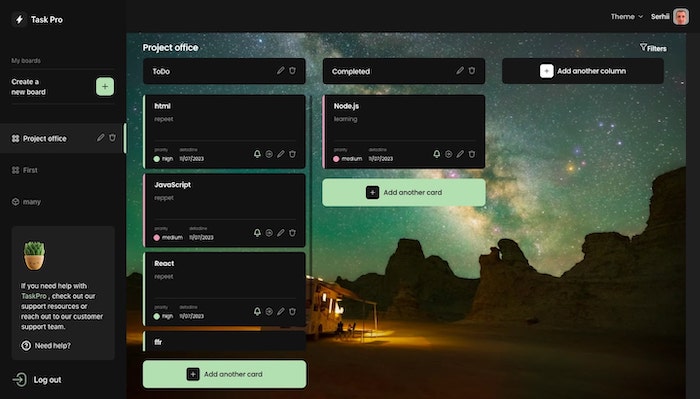Click the bell icon on the React card

click(x=257, y=312)
